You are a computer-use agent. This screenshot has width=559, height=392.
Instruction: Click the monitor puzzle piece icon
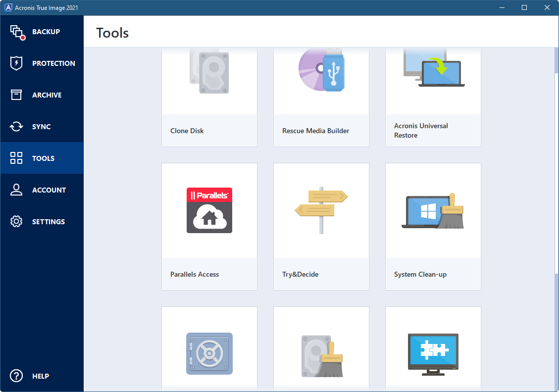pos(433,354)
